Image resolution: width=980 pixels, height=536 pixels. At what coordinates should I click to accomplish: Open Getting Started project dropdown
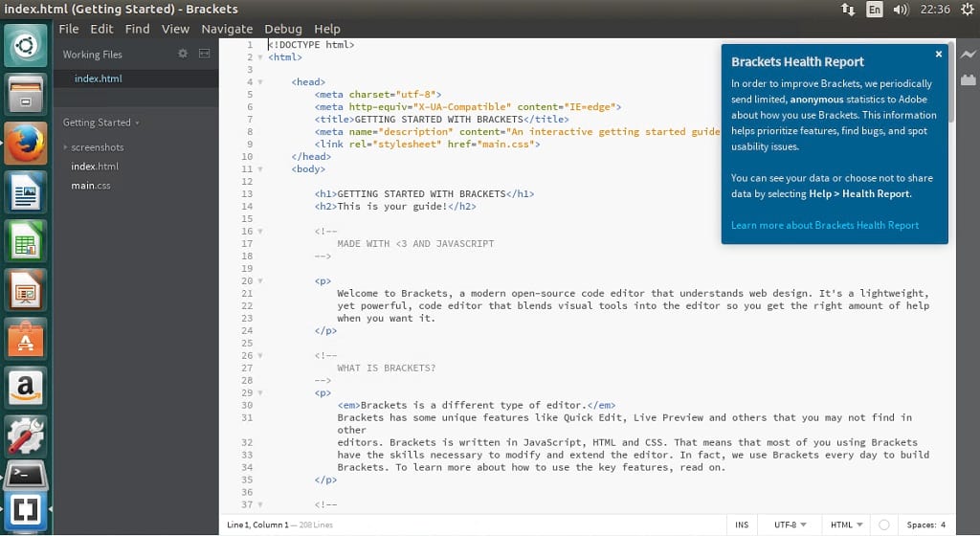tap(100, 123)
